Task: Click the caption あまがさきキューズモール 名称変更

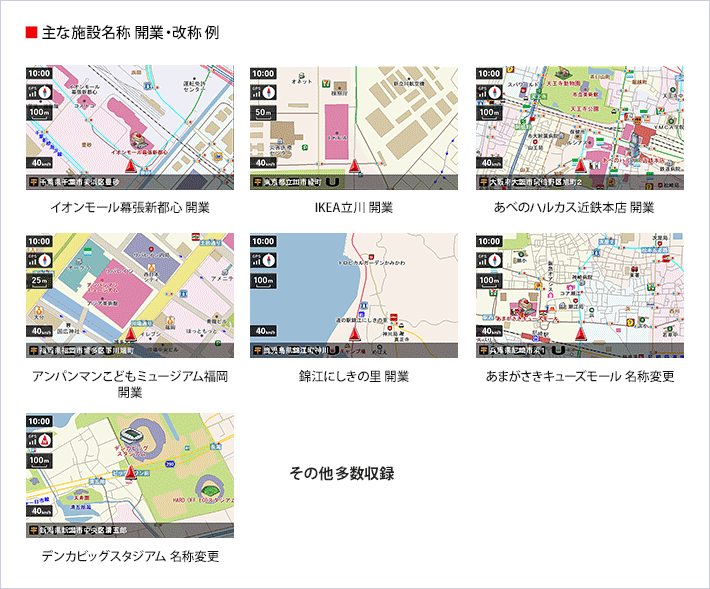Action: click(x=580, y=376)
